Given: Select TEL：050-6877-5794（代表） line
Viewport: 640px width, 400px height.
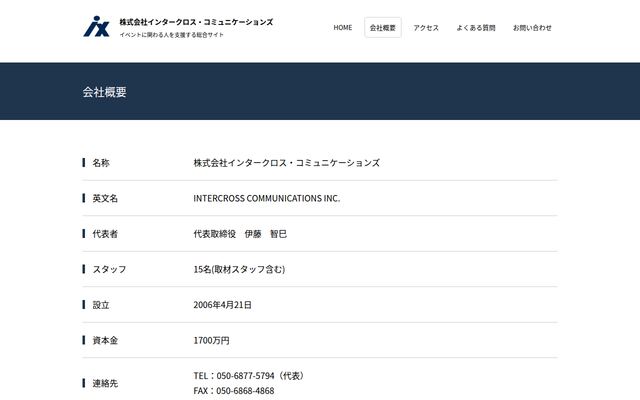Looking at the screenshot, I should click(x=249, y=376).
